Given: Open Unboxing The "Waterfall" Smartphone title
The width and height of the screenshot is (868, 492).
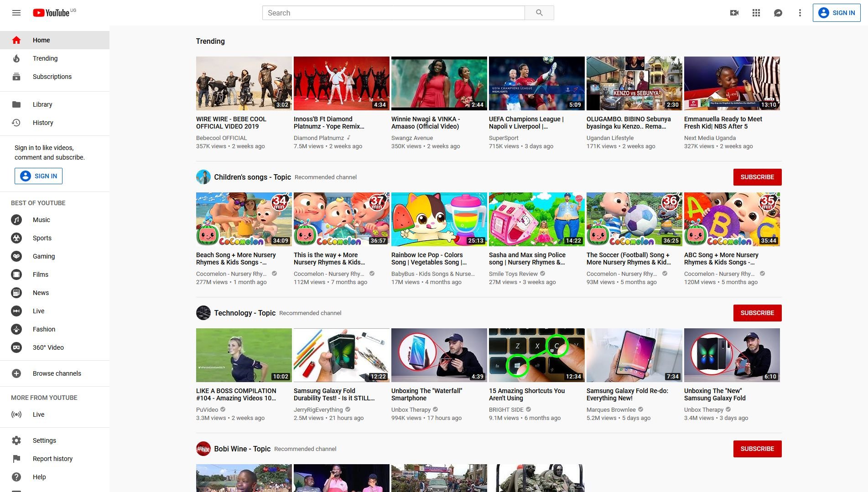Looking at the screenshot, I should [x=426, y=394].
